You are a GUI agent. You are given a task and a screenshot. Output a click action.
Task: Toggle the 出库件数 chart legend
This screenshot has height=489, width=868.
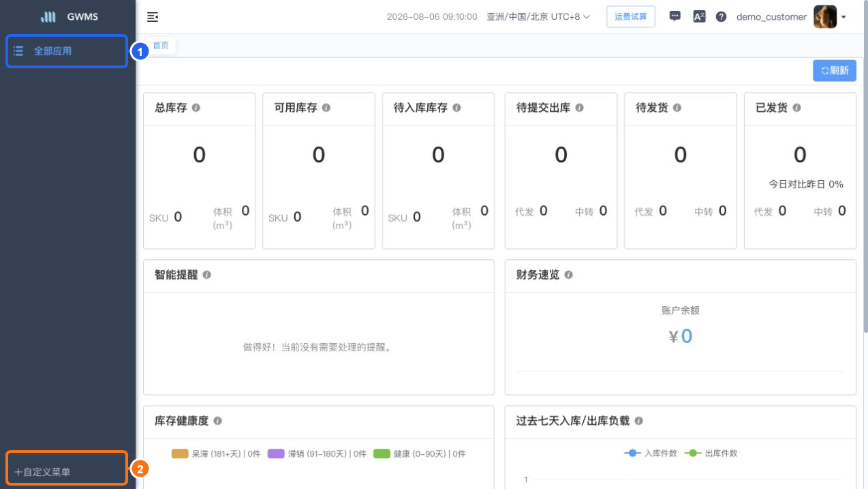[711, 454]
